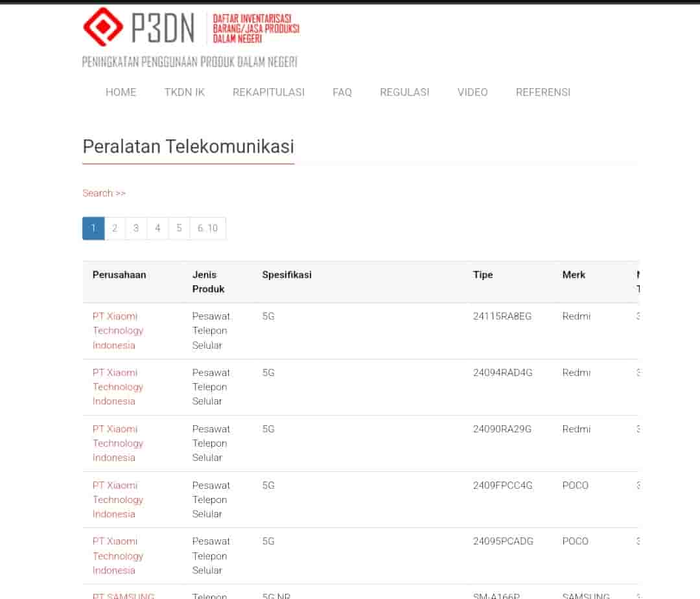Select pagination page 1
Viewport: 700px width, 599px height.
click(93, 228)
